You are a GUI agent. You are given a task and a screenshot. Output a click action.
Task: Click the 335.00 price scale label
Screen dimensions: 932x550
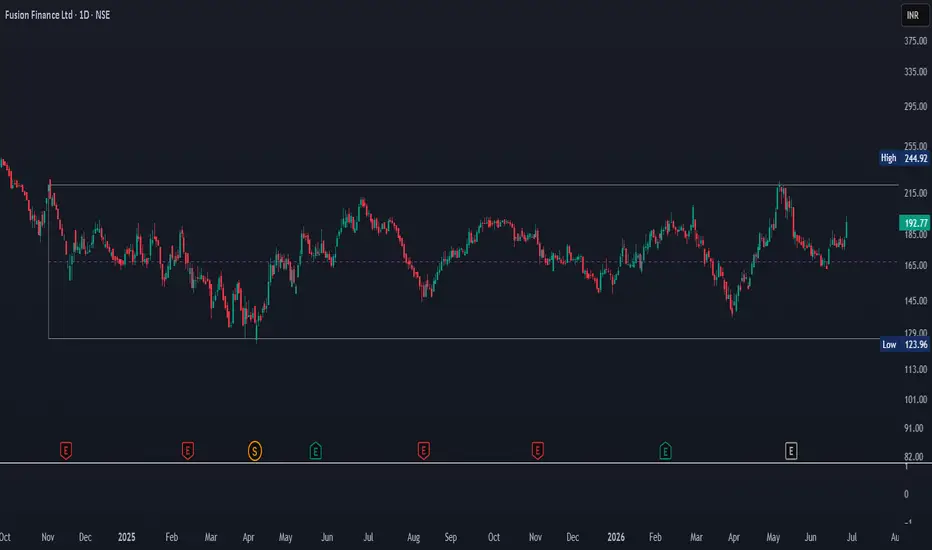point(915,72)
